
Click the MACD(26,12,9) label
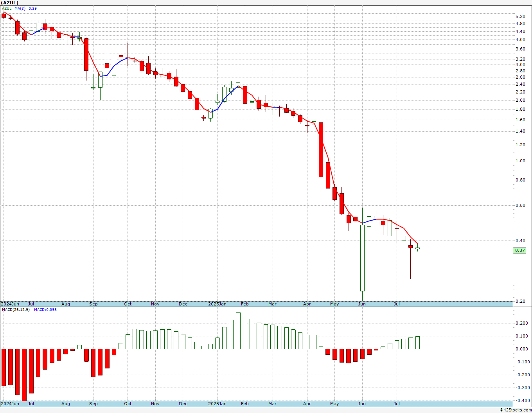(x=16, y=309)
